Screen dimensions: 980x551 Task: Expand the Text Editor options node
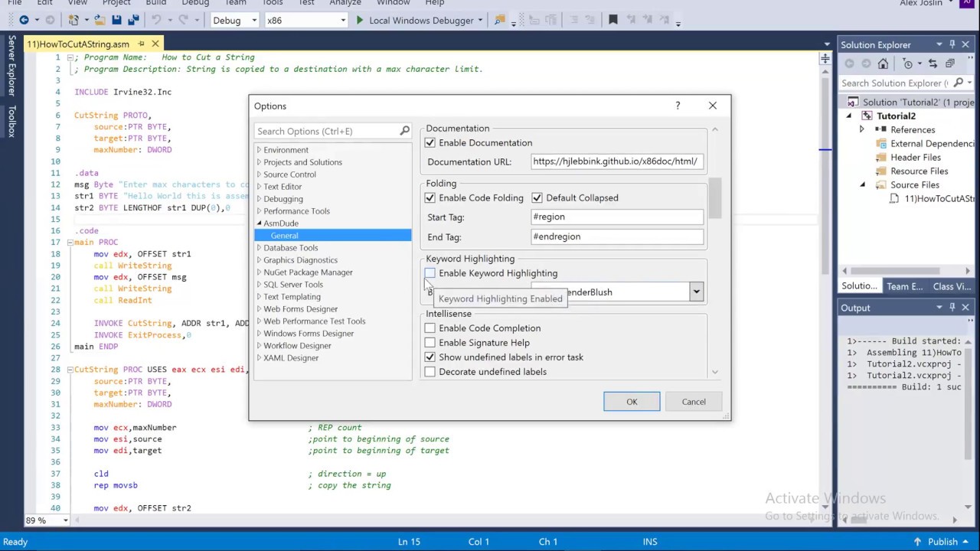click(x=259, y=187)
